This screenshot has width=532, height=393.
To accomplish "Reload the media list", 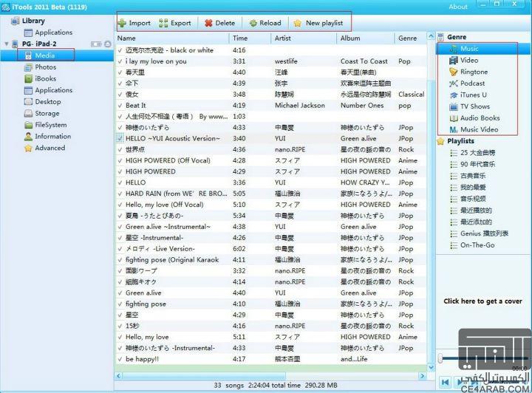I will [x=265, y=23].
